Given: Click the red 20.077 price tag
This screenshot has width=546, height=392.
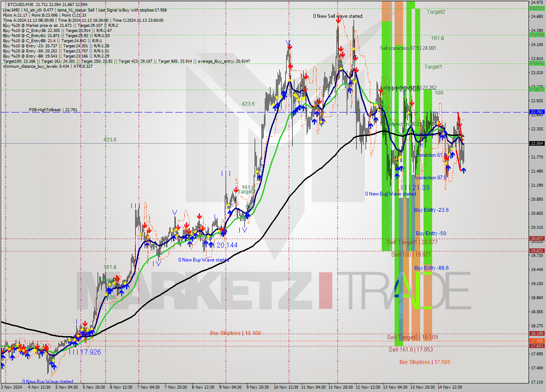Looking at the screenshot, I should click(537, 239).
